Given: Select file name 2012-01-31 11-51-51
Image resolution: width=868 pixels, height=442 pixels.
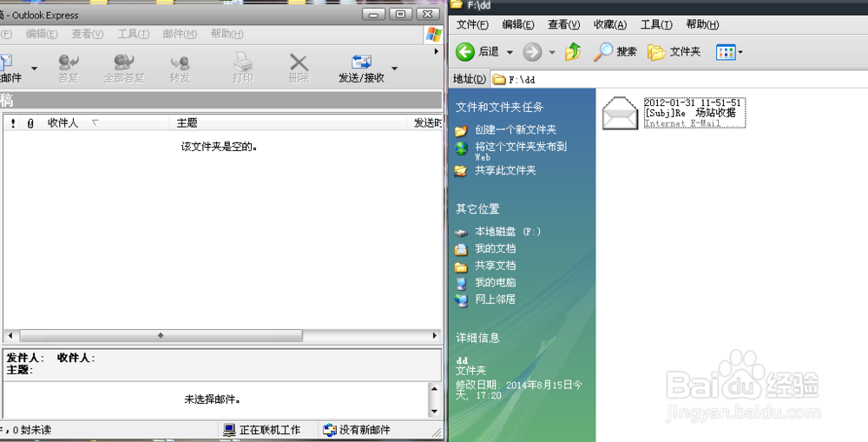Looking at the screenshot, I should click(692, 102).
